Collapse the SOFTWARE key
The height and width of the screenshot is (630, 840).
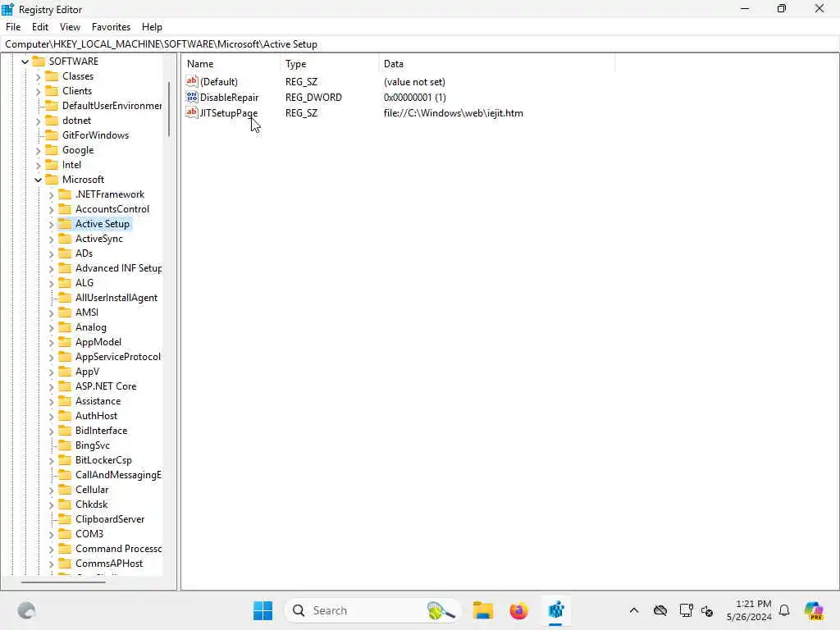coord(25,62)
